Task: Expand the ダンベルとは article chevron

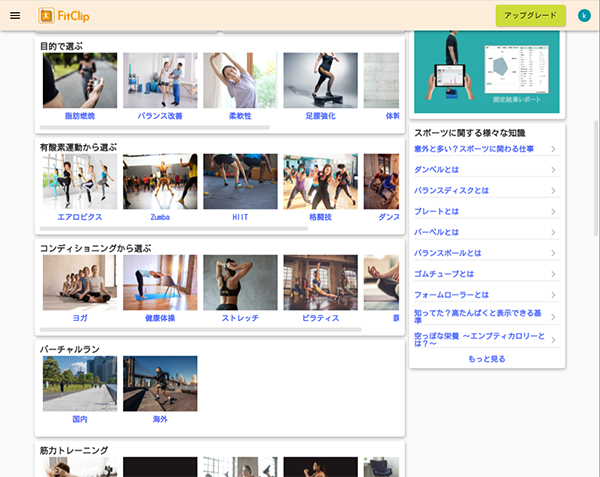Action: (x=553, y=170)
